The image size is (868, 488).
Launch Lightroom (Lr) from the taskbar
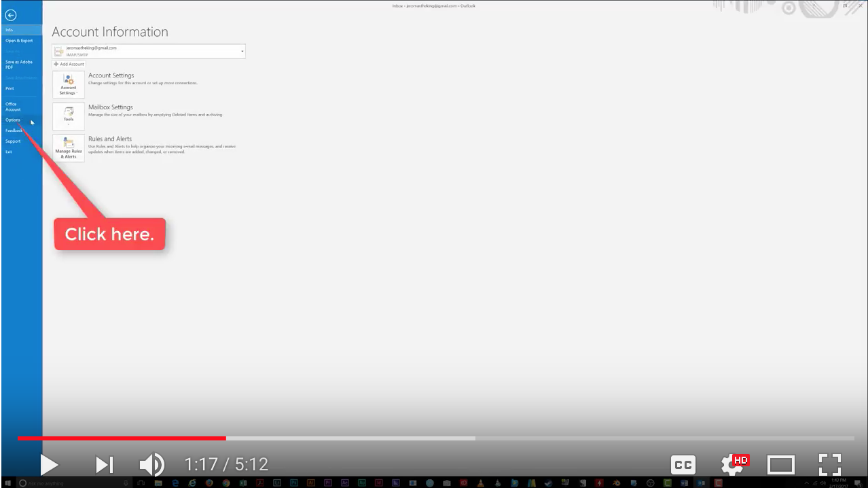tap(277, 483)
